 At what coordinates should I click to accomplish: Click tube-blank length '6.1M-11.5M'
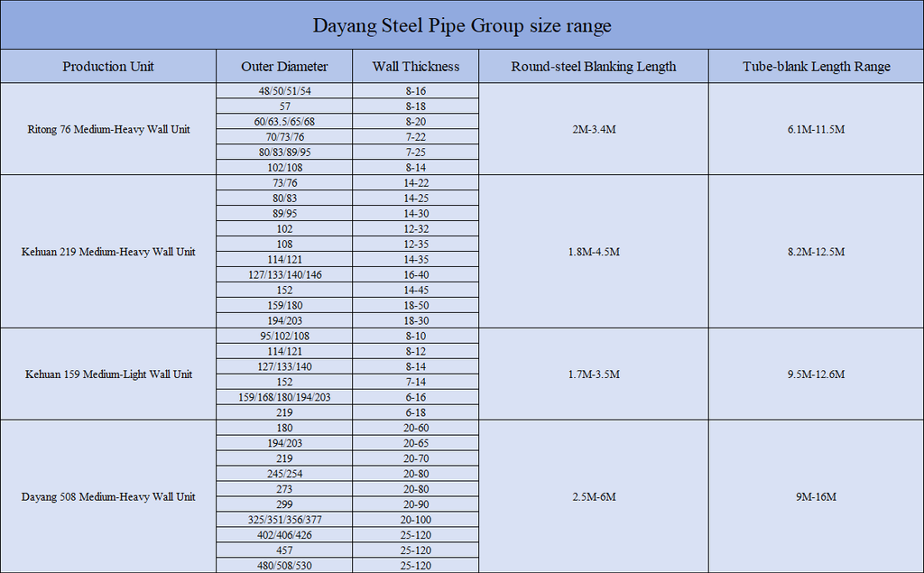coord(816,129)
